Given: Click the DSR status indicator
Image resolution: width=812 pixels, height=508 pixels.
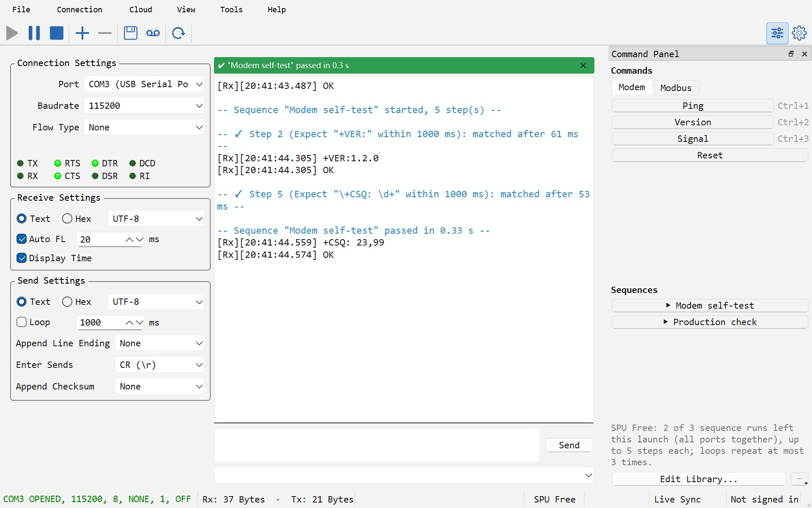Looking at the screenshot, I should [x=105, y=176].
